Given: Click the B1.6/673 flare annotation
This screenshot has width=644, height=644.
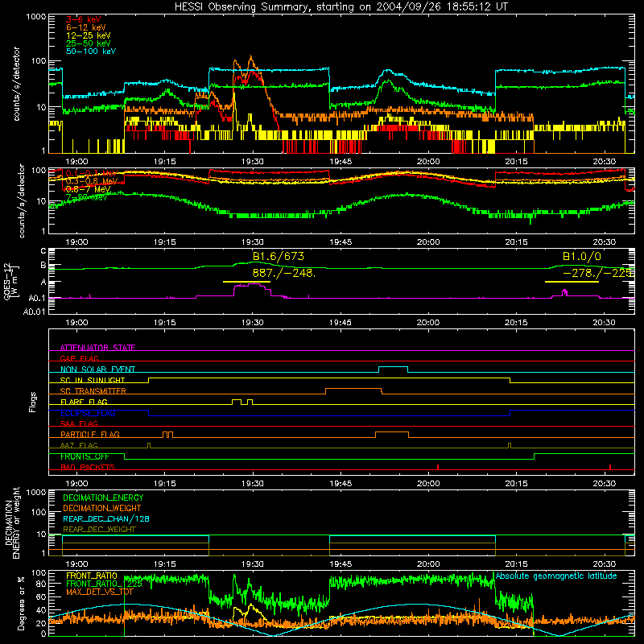Looking at the screenshot, I should coord(279,256).
